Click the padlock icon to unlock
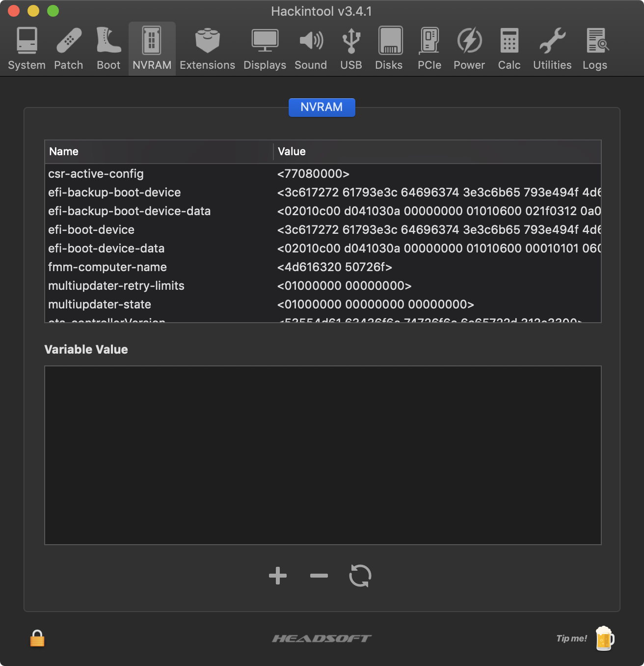Screen dimensions: 644x666 click(x=37, y=638)
